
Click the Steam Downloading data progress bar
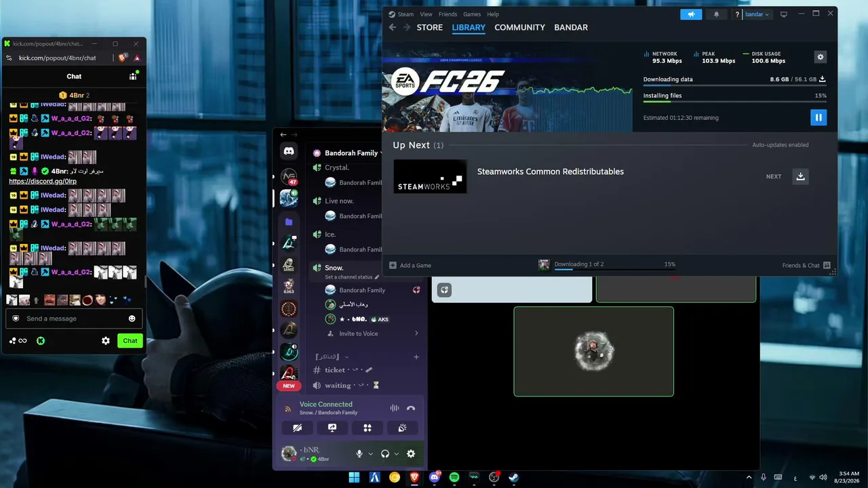click(735, 86)
